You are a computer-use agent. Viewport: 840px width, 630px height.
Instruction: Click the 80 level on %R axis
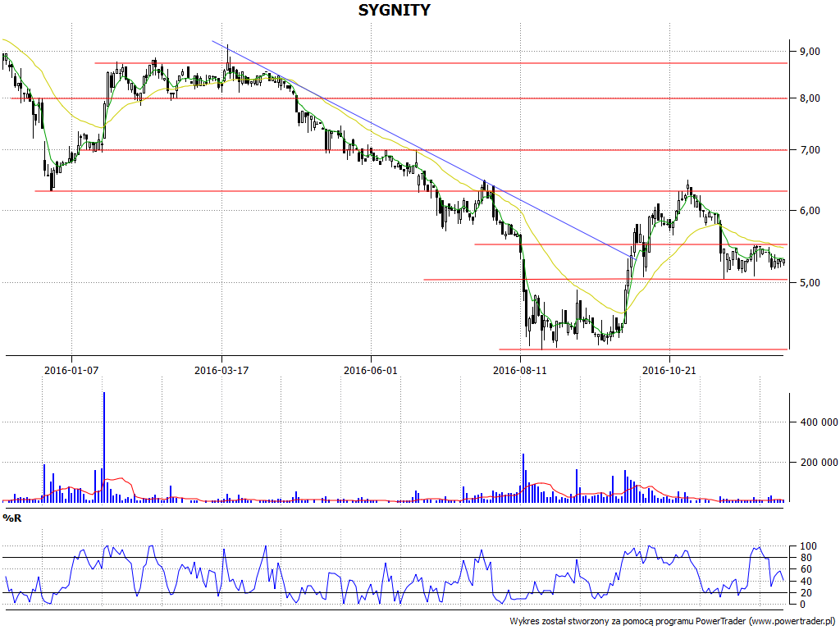(x=806, y=558)
